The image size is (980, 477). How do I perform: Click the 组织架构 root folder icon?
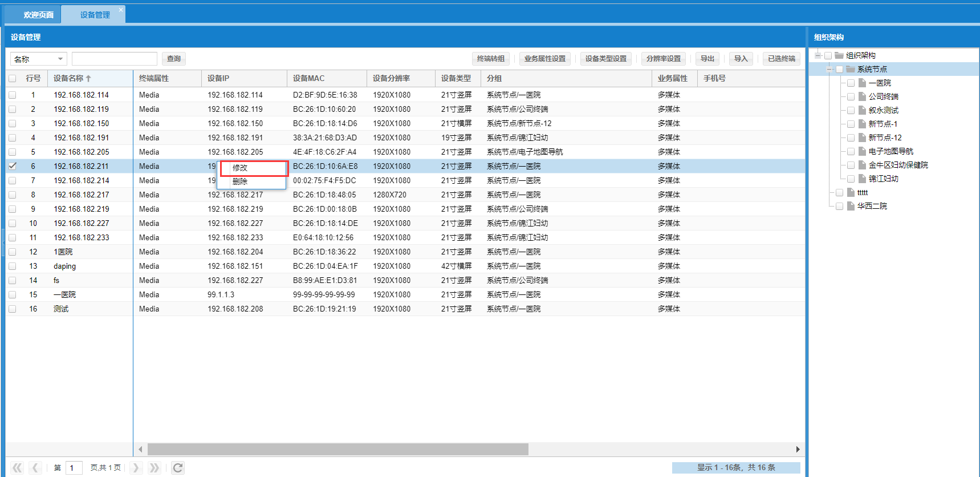tap(839, 55)
